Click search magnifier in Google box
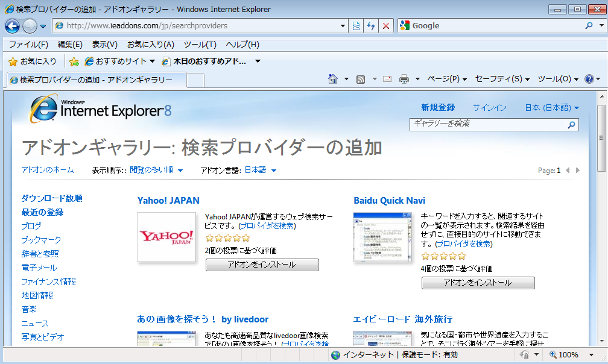608x364 pixels. point(589,26)
